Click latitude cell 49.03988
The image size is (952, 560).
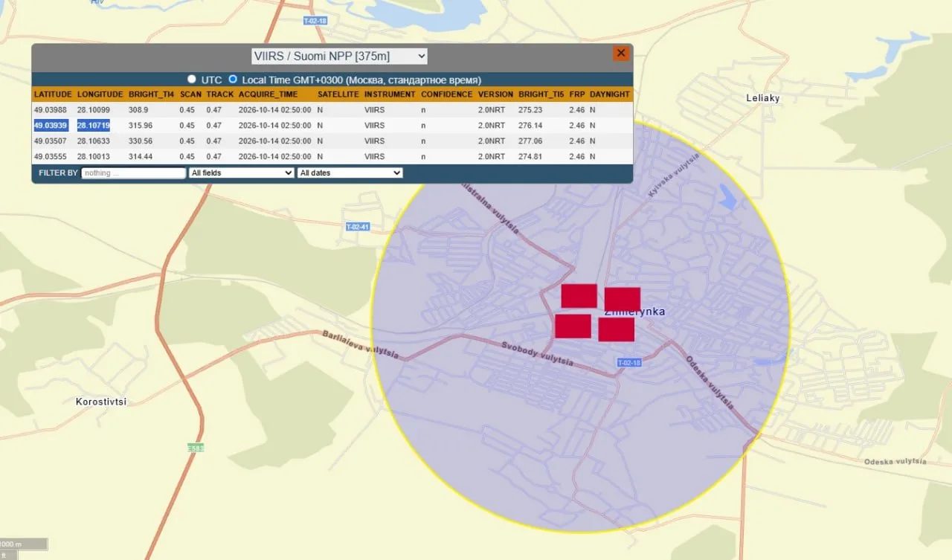tap(51, 110)
